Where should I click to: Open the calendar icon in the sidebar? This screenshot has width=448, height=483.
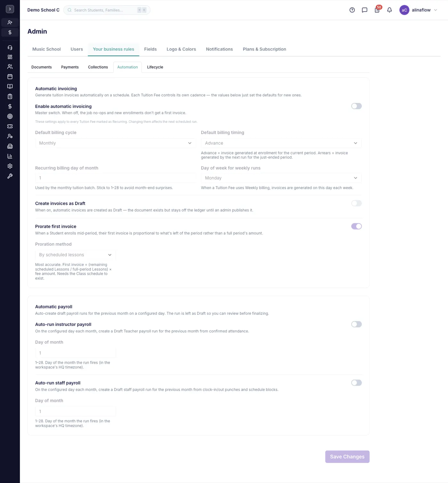[10, 76]
